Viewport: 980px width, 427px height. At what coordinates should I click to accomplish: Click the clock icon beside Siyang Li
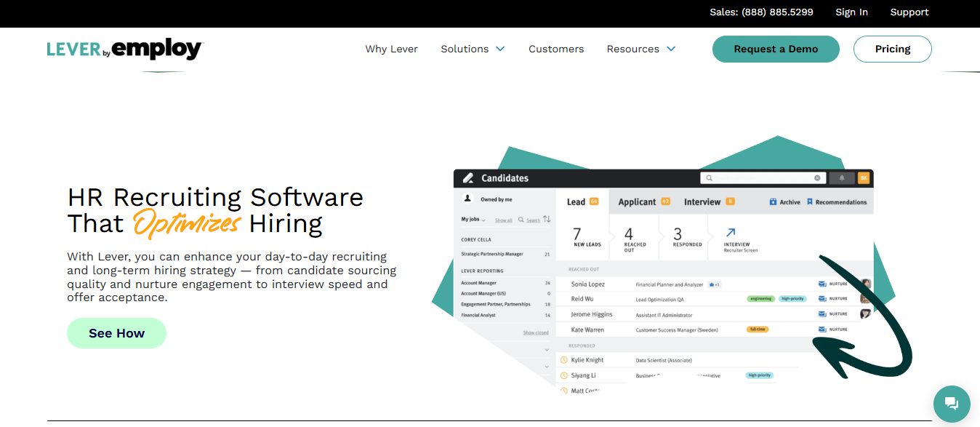click(563, 375)
